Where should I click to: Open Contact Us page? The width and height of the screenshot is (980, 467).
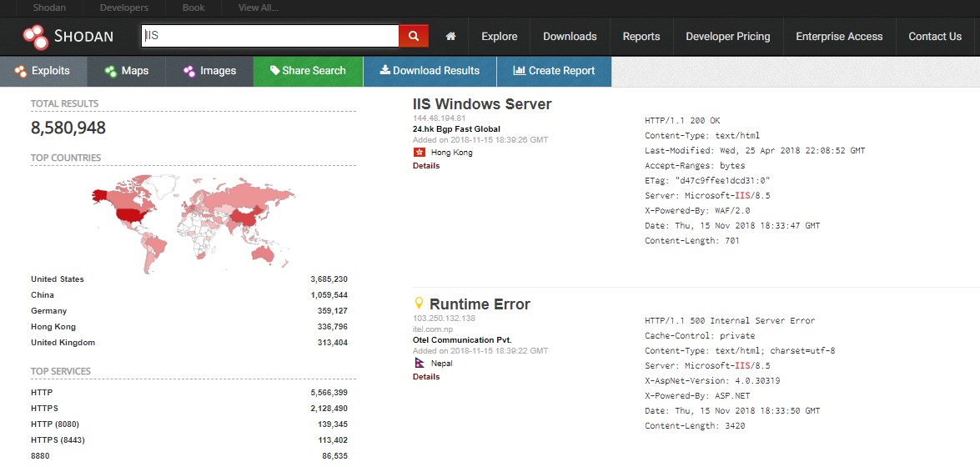point(935,36)
